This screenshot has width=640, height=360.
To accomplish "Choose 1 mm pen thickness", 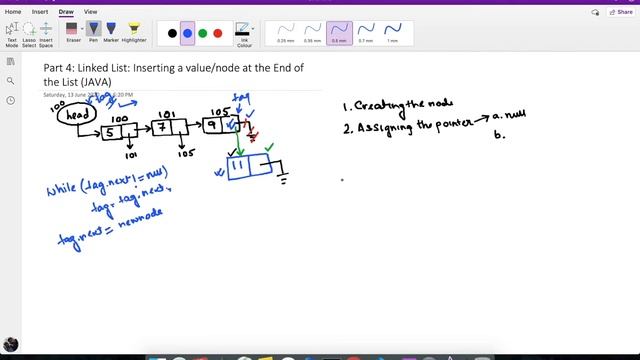I will coord(393,33).
